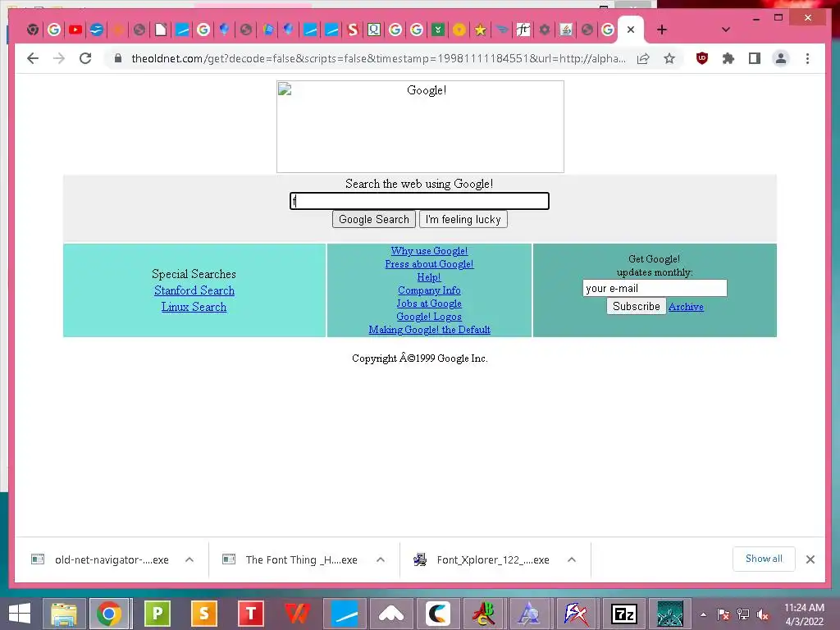This screenshot has height=630, width=840.
Task: Open the Google! Logos link
Action: coord(428,317)
